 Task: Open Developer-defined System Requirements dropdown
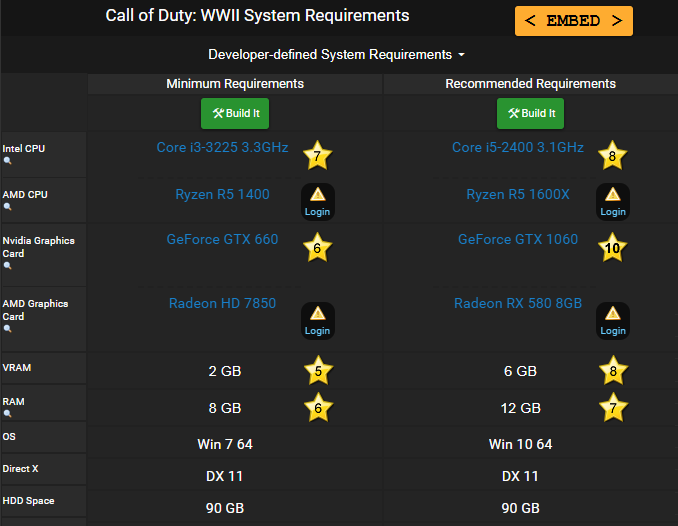coord(336,55)
